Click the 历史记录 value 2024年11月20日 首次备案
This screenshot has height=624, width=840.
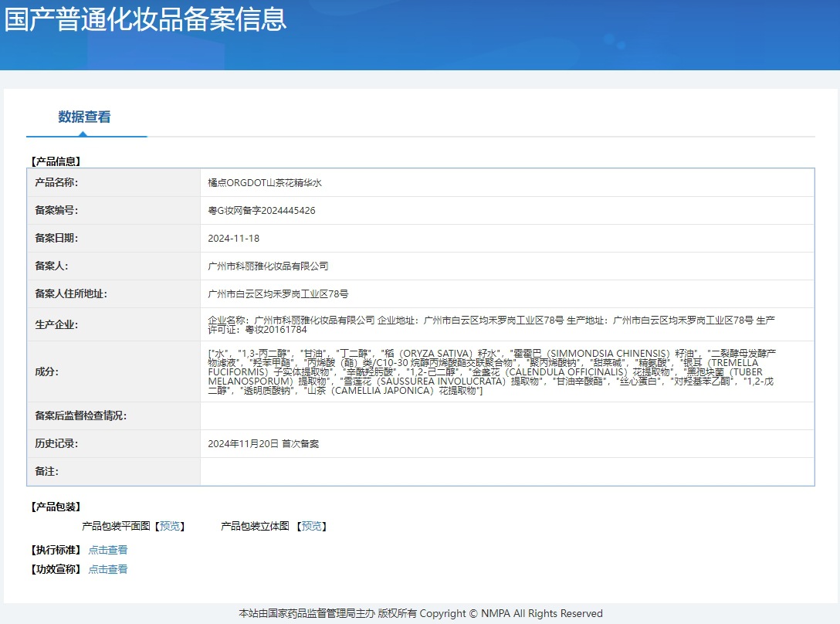[x=263, y=444]
